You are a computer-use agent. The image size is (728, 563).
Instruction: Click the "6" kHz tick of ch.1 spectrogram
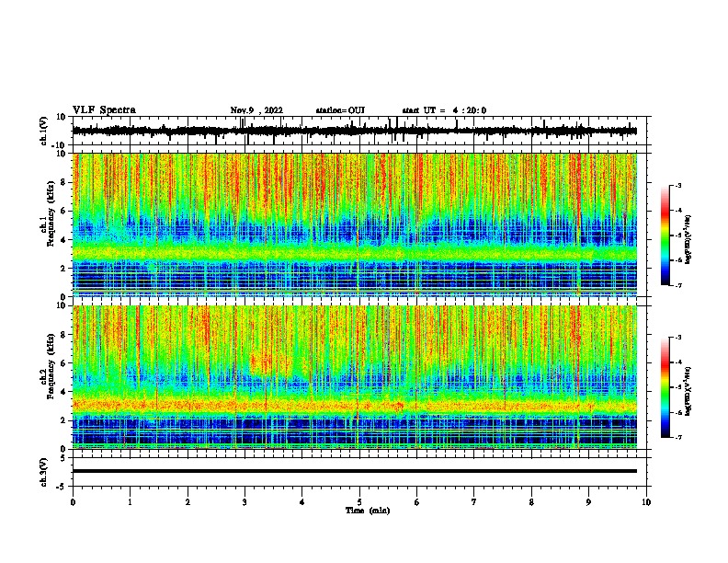(x=64, y=211)
